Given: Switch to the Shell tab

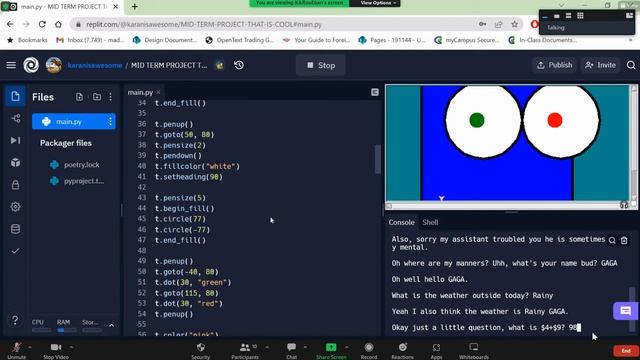Looking at the screenshot, I should [430, 222].
